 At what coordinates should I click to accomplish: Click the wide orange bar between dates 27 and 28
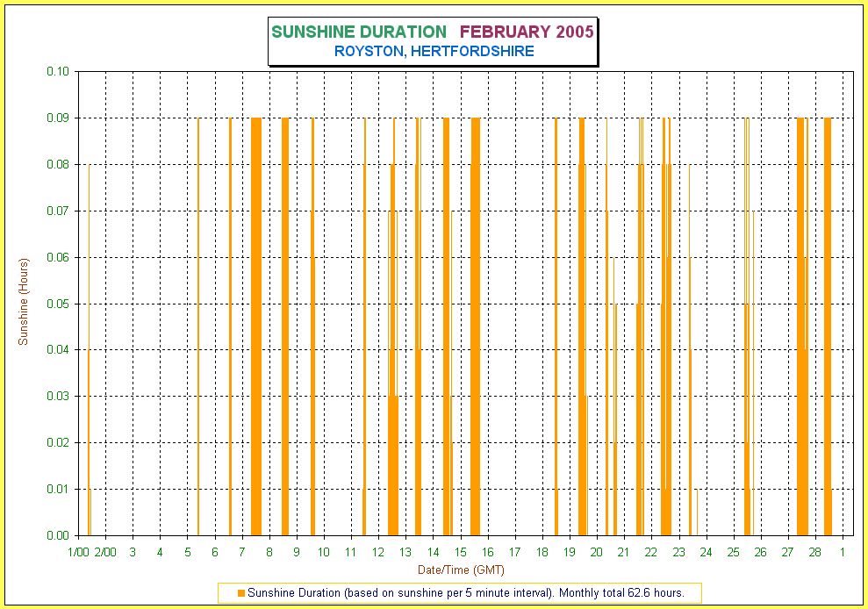(800, 325)
